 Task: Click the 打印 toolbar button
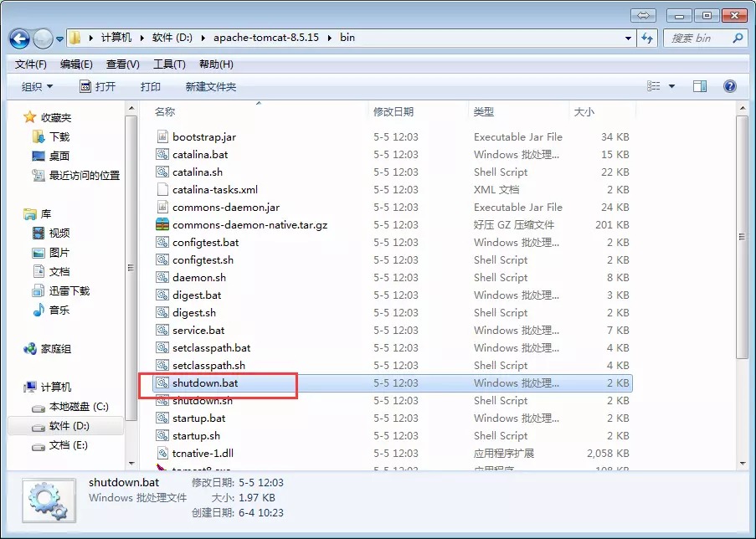click(150, 87)
